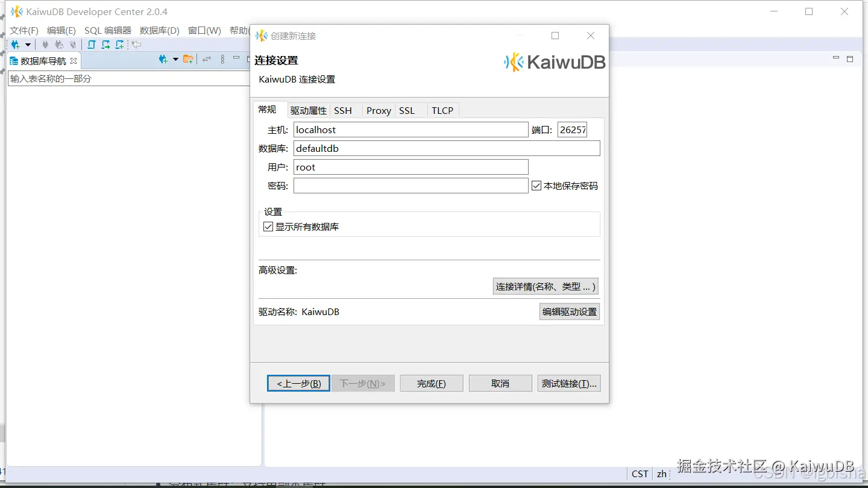Switch to the Proxy tab
868x488 pixels.
(379, 111)
